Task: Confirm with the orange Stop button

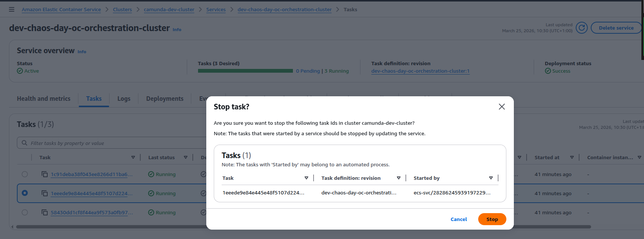Action: [492, 219]
